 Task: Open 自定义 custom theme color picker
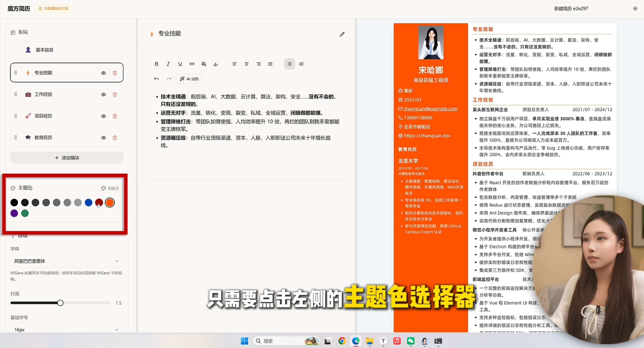tap(110, 188)
